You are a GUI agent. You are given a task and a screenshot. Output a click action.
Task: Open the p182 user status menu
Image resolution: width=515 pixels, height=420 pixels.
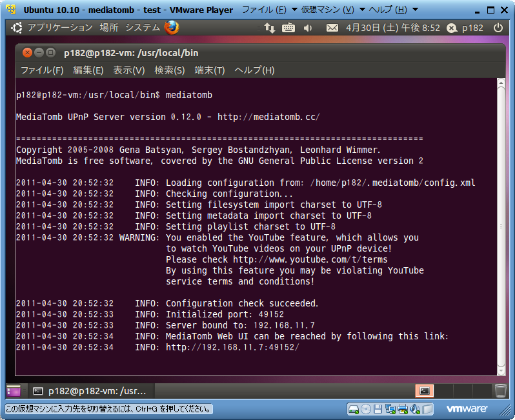pos(465,28)
